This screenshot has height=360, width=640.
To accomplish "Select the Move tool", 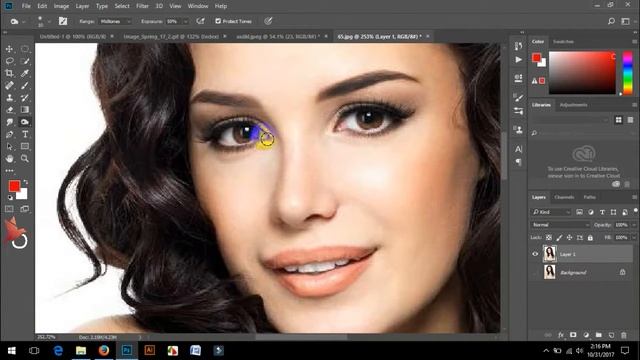I will 9,49.
